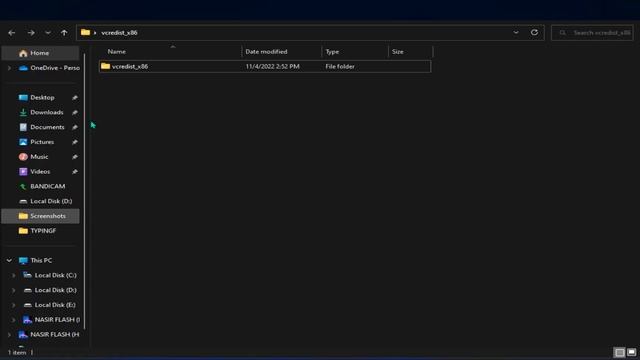
Task: Click the Search vcredist_x86 box
Action: click(592, 33)
